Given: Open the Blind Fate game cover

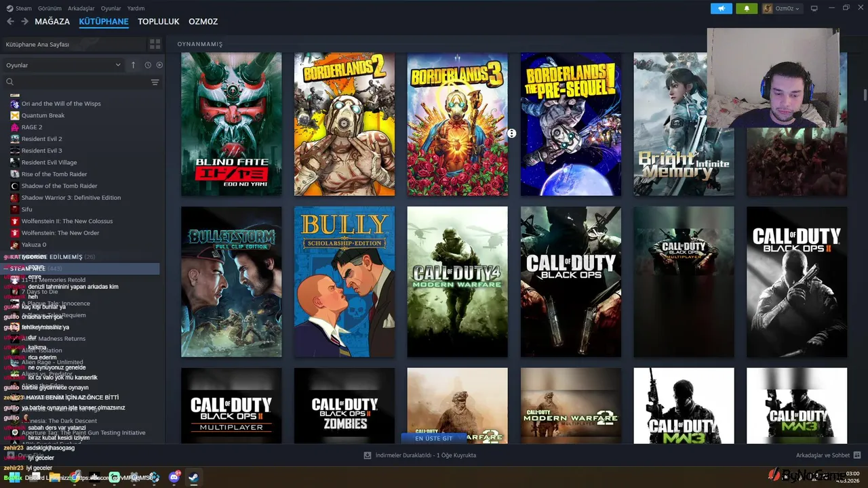Looking at the screenshot, I should coord(231,124).
